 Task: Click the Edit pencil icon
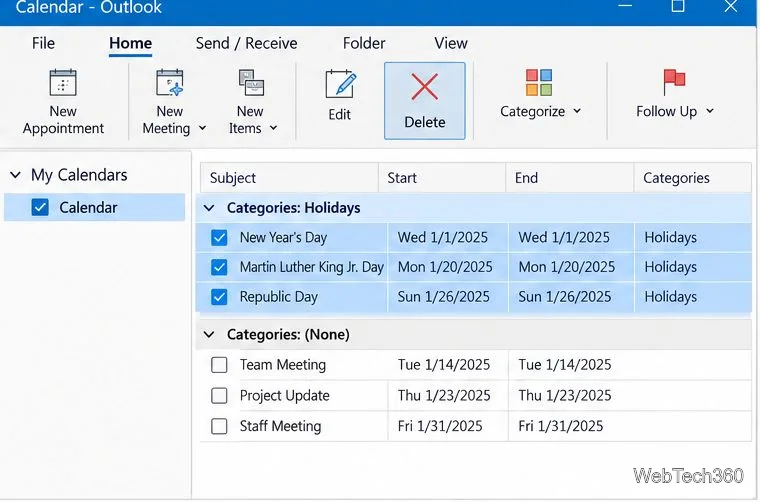tap(340, 84)
